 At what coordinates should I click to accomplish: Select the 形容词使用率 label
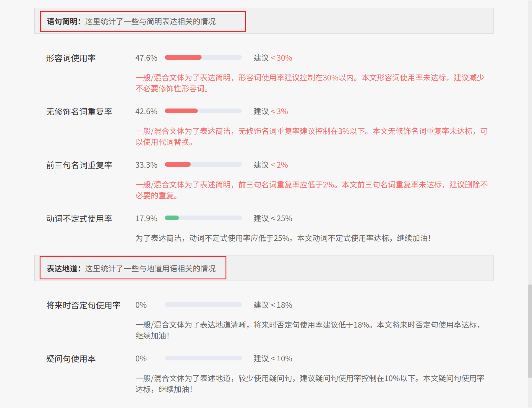(71, 58)
